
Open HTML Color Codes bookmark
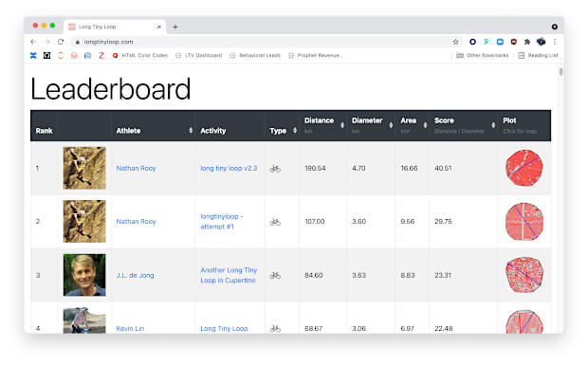point(140,55)
